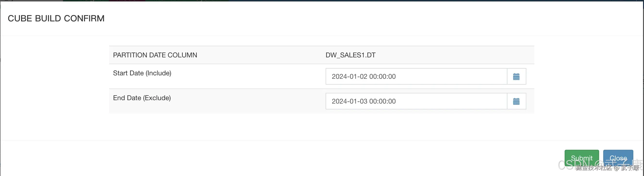This screenshot has height=176, width=644.
Task: Select the DW_SALES1.DT column value
Action: [350, 55]
